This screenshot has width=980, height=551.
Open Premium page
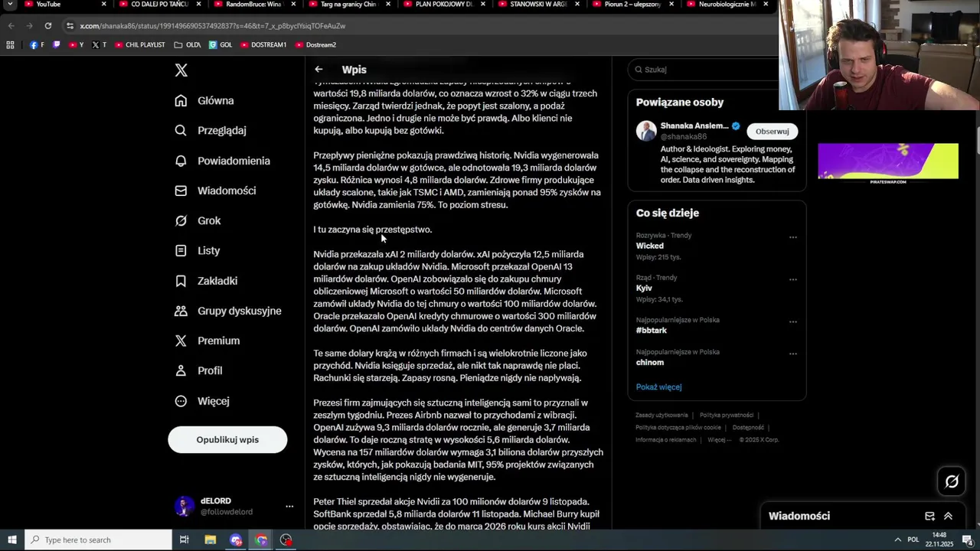[207, 341]
